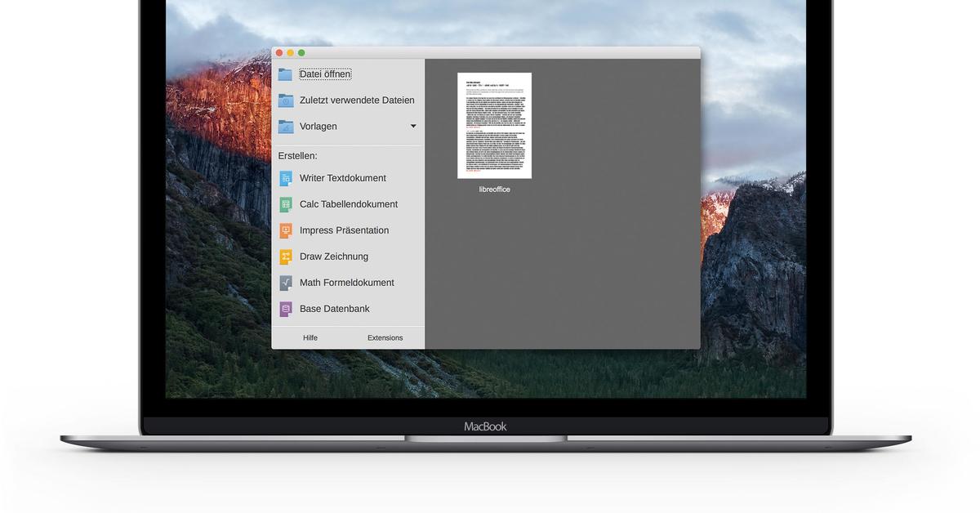Screen dimensions: 980x513
Task: Click the Impress Präsentation icon
Action: coord(285,230)
